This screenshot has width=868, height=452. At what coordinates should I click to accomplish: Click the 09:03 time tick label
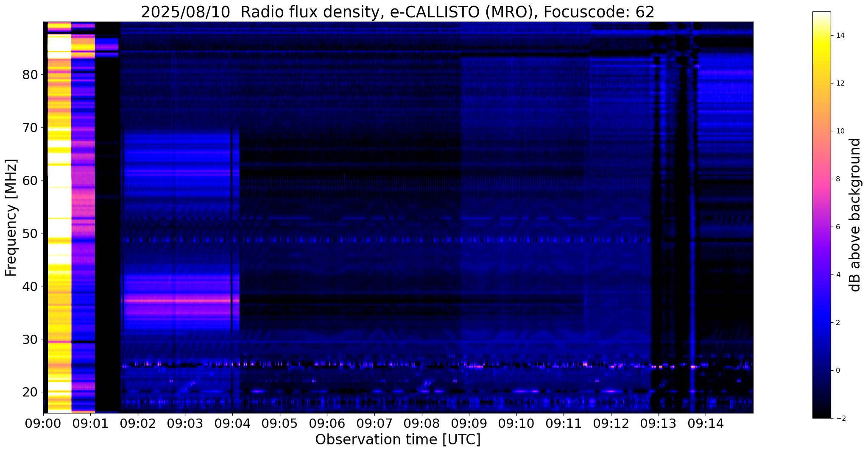(185, 424)
